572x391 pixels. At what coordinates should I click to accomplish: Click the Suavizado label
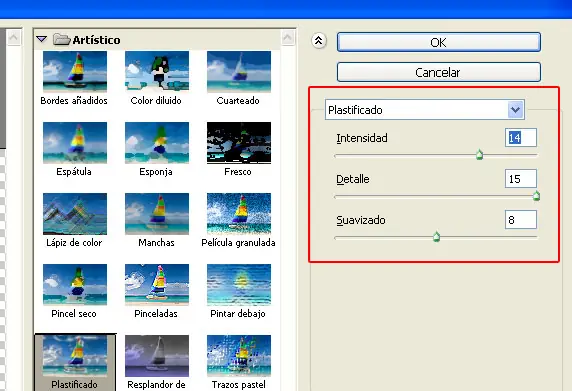361,220
